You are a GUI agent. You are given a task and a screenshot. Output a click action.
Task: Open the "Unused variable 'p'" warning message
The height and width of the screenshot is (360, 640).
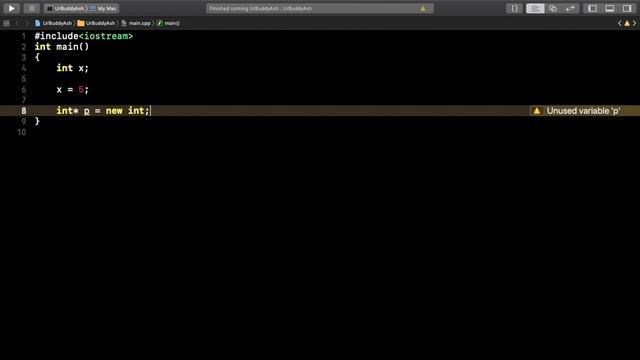(583, 111)
